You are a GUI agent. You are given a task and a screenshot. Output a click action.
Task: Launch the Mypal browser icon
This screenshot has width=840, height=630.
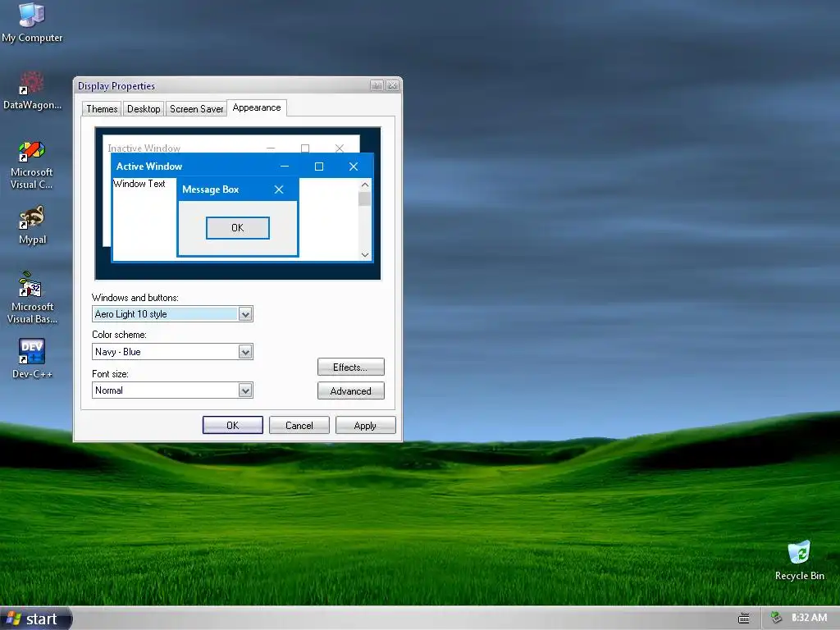coord(32,225)
